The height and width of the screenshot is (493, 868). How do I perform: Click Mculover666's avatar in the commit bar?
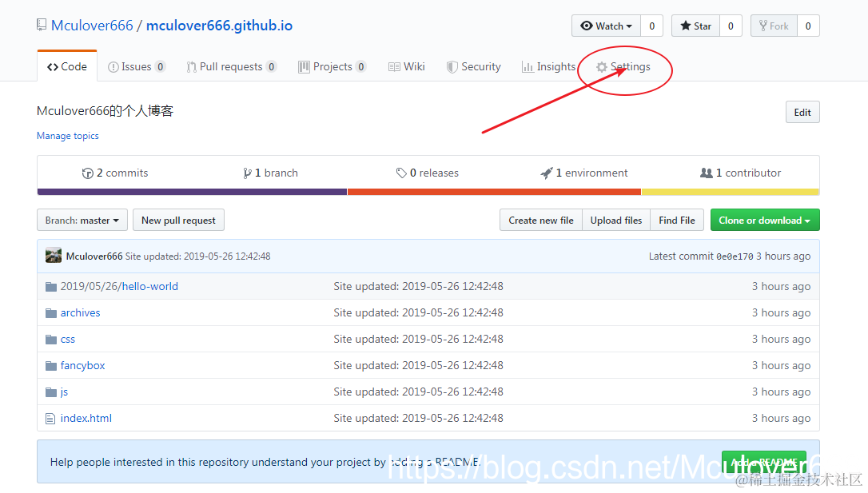[53, 256]
